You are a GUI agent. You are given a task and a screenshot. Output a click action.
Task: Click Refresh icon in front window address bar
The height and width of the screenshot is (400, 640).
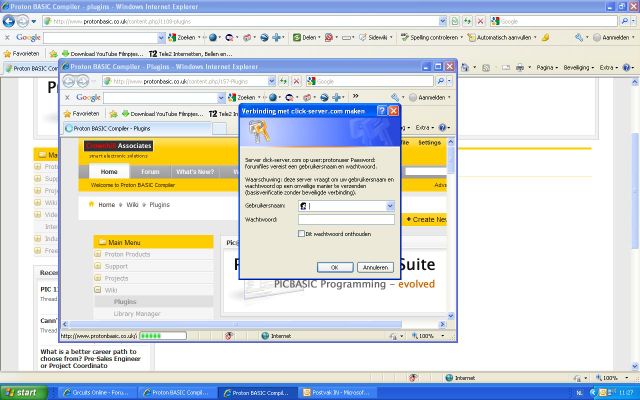click(x=283, y=81)
